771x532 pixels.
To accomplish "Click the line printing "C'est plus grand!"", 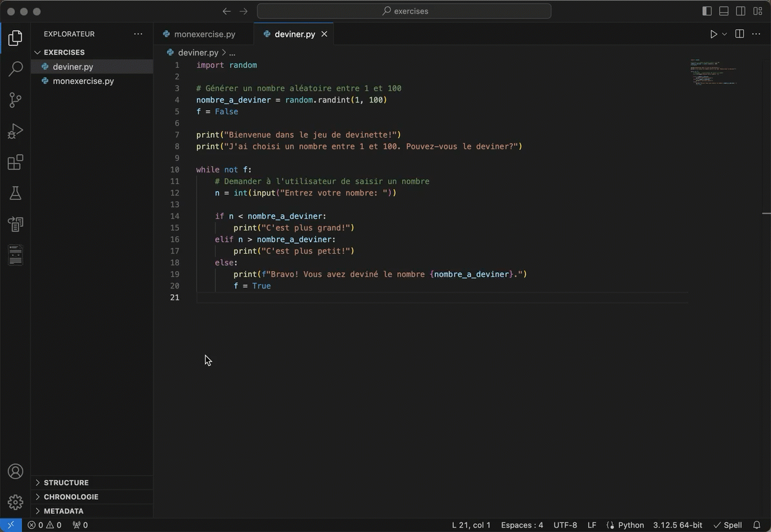I will 294,228.
